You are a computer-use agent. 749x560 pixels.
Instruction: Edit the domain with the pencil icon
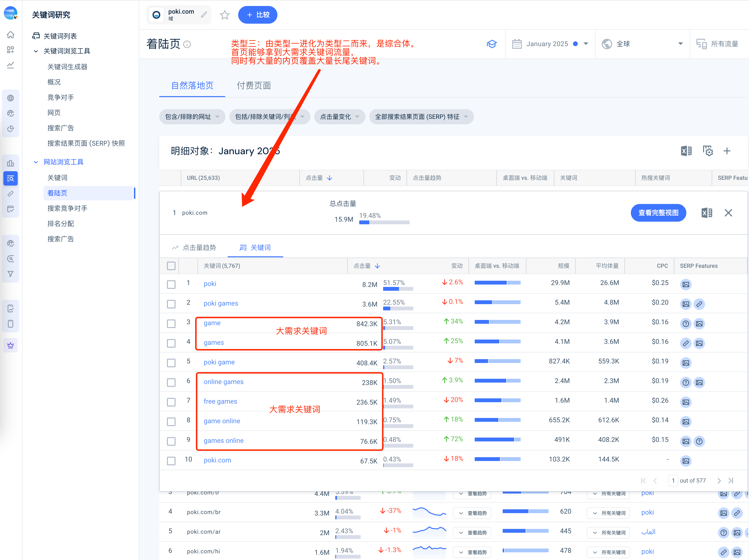click(204, 15)
